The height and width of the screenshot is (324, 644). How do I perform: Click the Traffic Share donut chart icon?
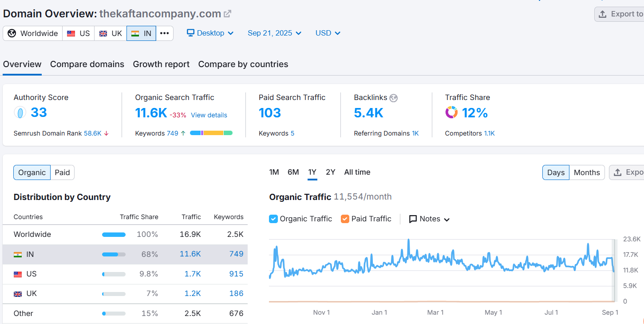tap(451, 112)
